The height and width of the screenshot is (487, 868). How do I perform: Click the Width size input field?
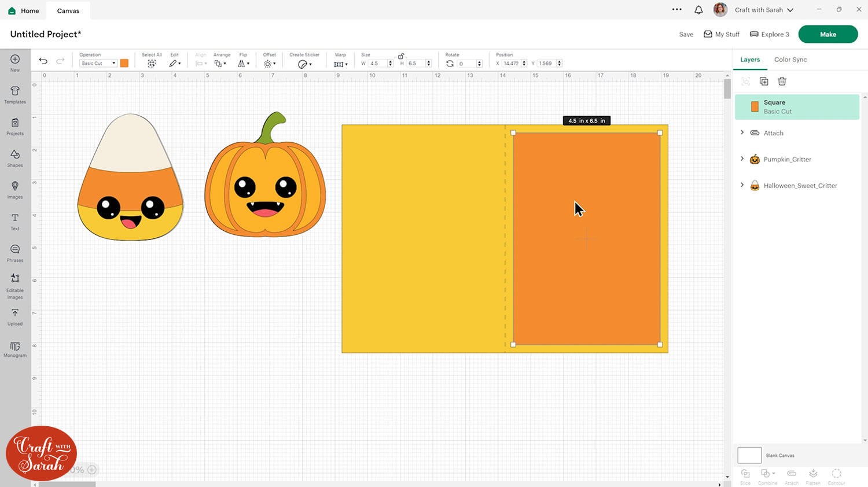pos(378,64)
